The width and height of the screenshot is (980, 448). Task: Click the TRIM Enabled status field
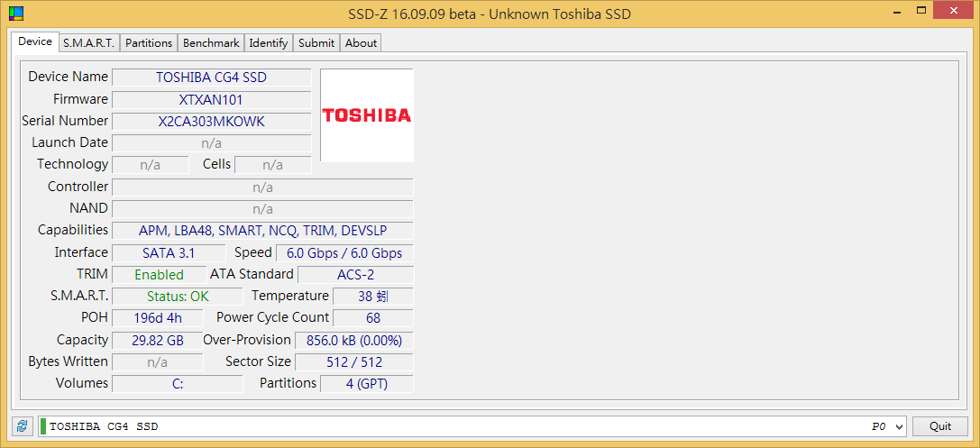point(160,275)
